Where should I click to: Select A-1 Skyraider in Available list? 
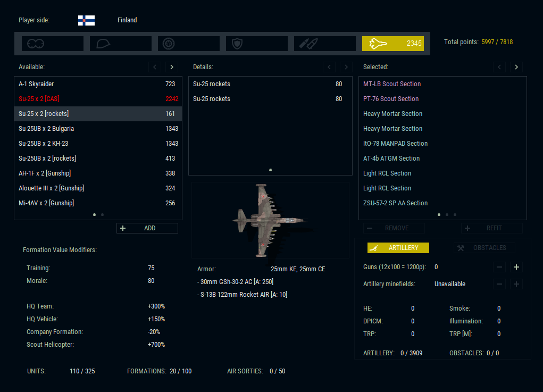[98, 84]
